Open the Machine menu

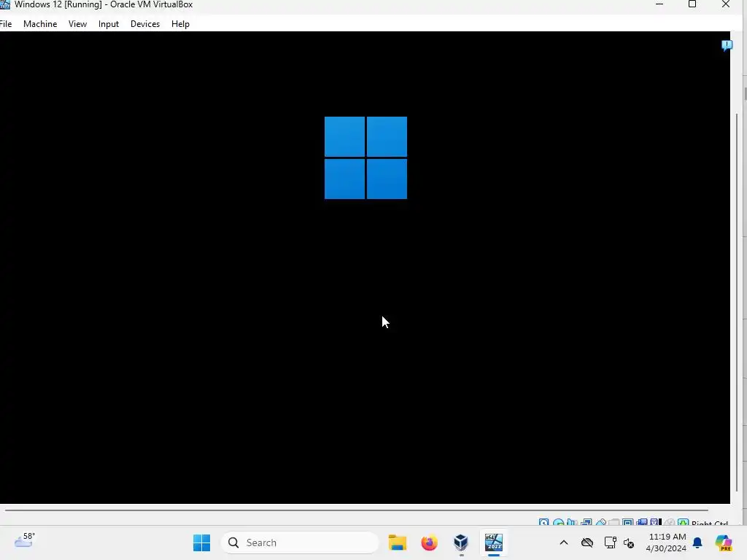pyautogui.click(x=40, y=24)
